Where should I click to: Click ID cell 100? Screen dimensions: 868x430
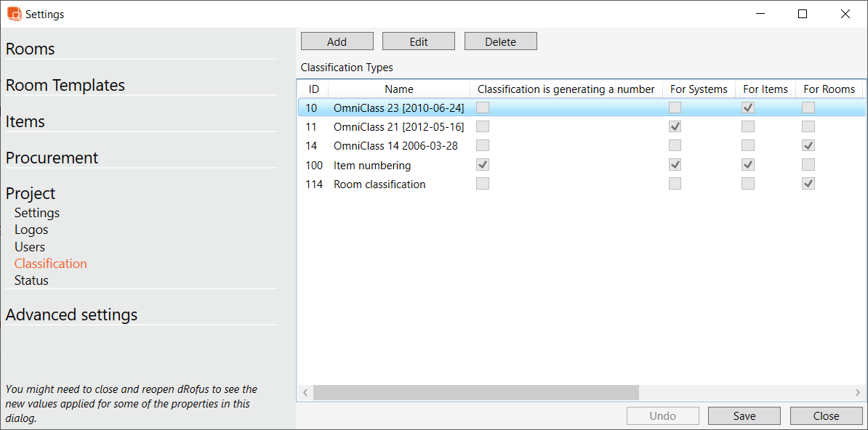pyautogui.click(x=314, y=165)
